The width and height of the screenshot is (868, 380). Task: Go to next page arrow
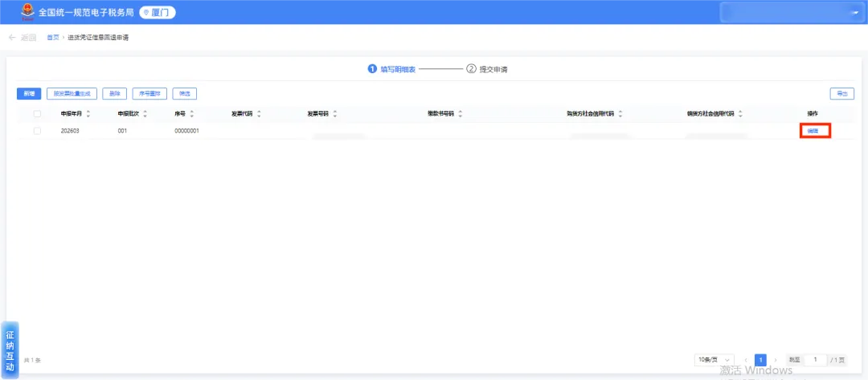[776, 360]
